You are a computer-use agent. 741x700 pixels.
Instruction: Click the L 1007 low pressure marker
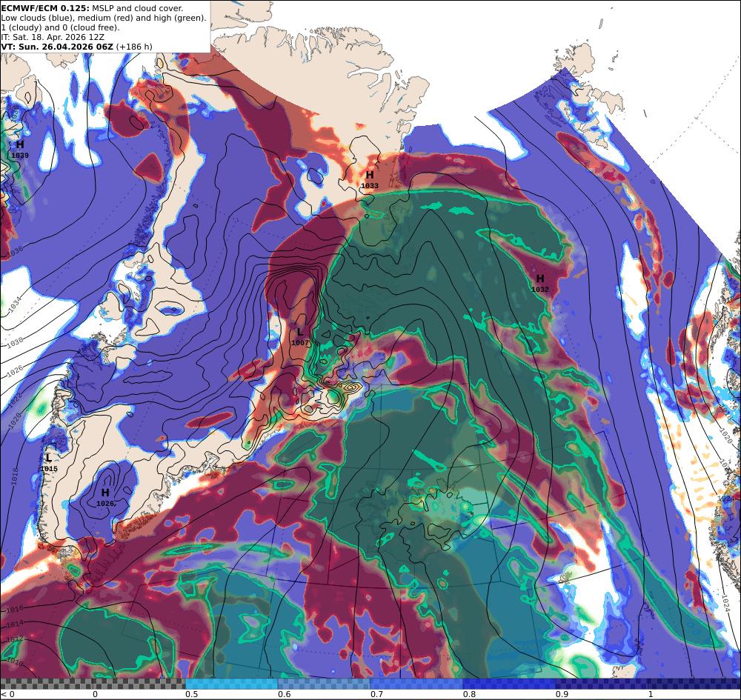(x=300, y=337)
